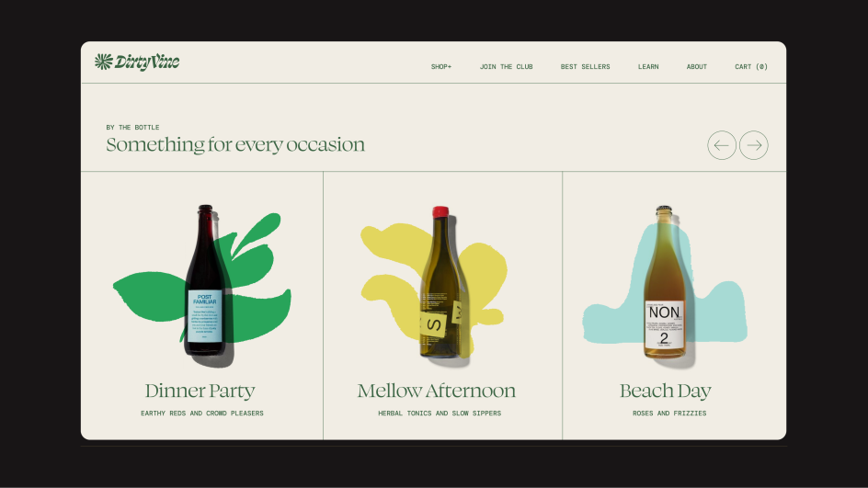Go to Best Sellers
The width and height of the screenshot is (868, 488).
pos(585,67)
